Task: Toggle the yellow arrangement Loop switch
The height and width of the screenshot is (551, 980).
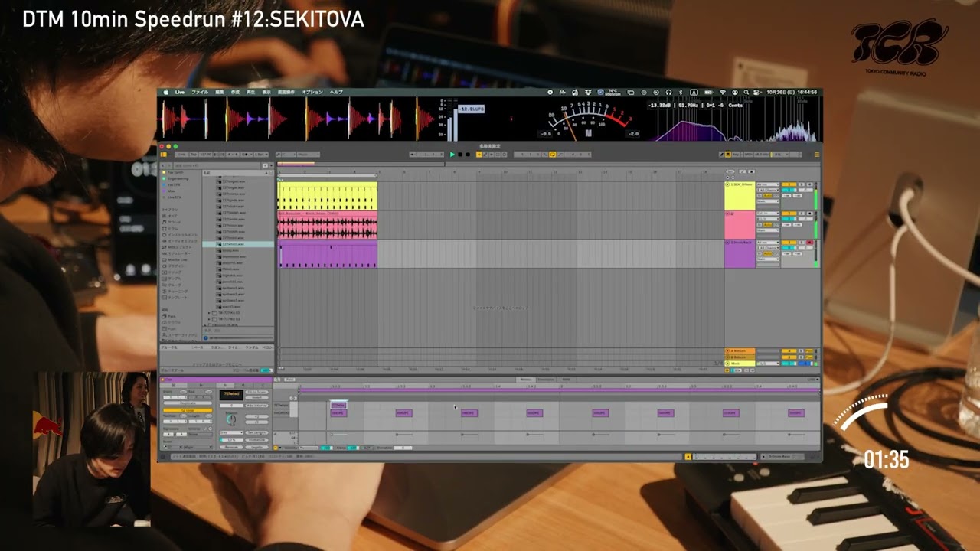Action: 552,155
